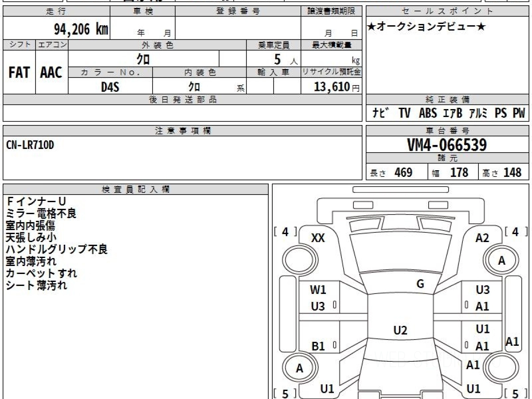The height and width of the screenshot is (399, 532).
Task: Click the B1 mark on the rear door
Action: click(x=318, y=346)
